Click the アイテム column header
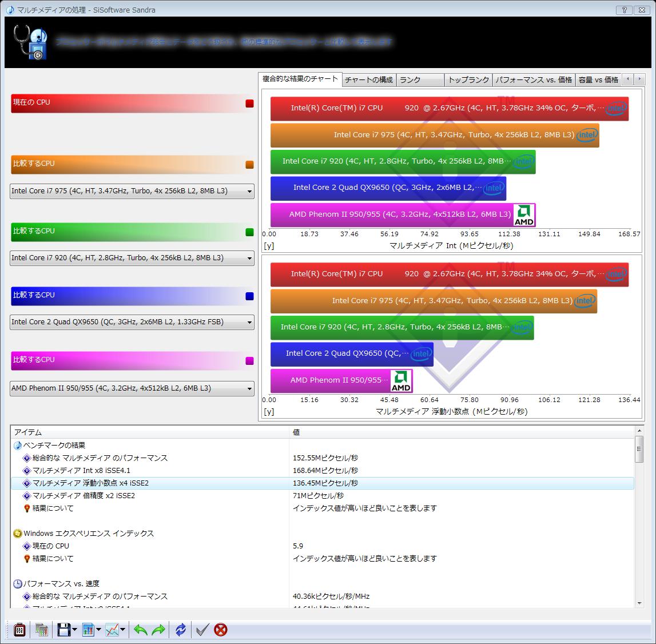Image resolution: width=656 pixels, height=644 pixels. click(x=150, y=432)
